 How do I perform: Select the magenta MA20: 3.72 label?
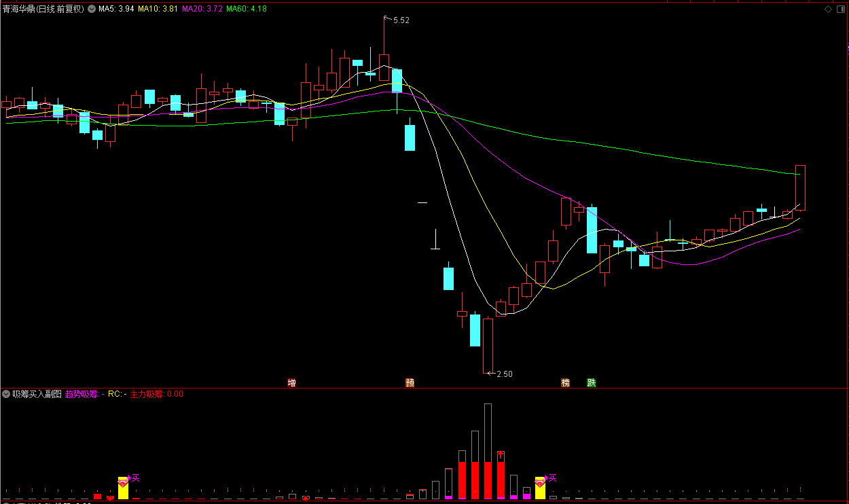click(202, 10)
